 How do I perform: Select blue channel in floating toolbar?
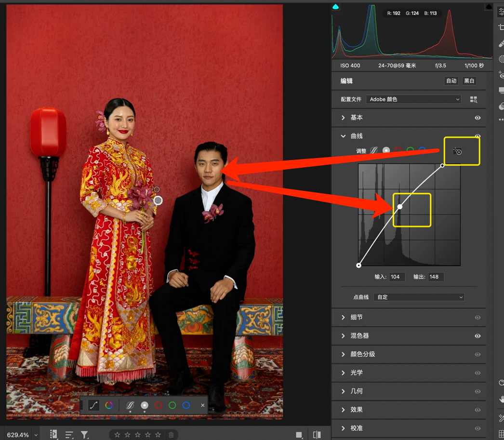click(x=186, y=405)
